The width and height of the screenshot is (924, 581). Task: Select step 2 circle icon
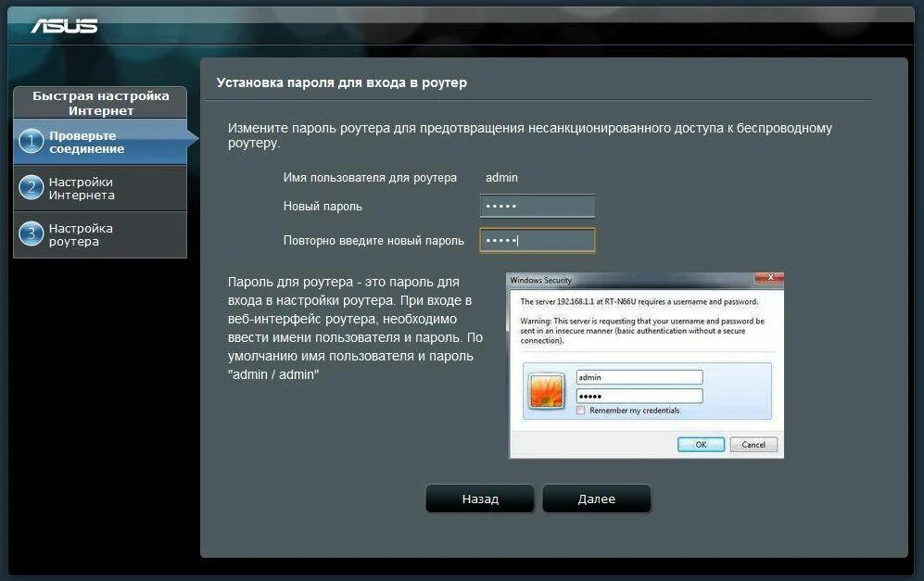(x=32, y=188)
